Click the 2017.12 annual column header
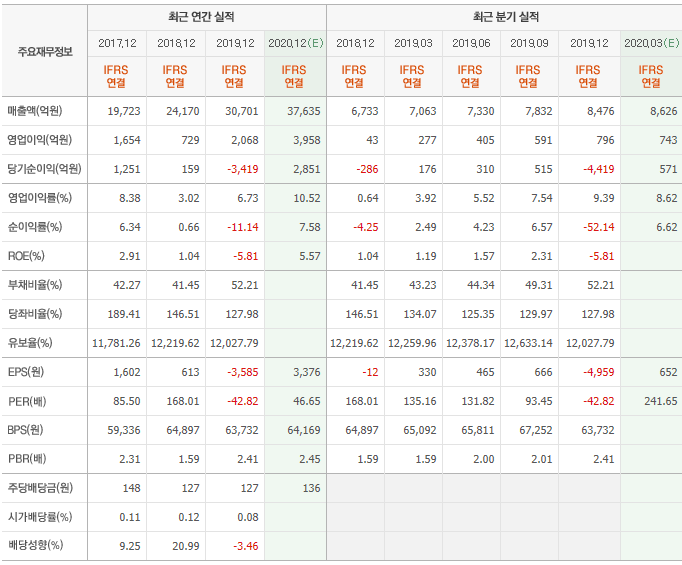 (117, 43)
